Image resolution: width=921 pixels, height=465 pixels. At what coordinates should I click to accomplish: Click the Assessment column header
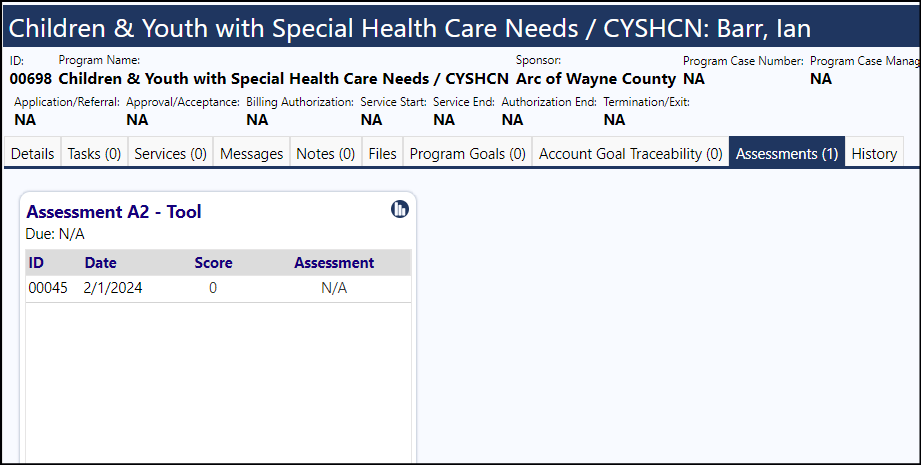pyautogui.click(x=334, y=262)
